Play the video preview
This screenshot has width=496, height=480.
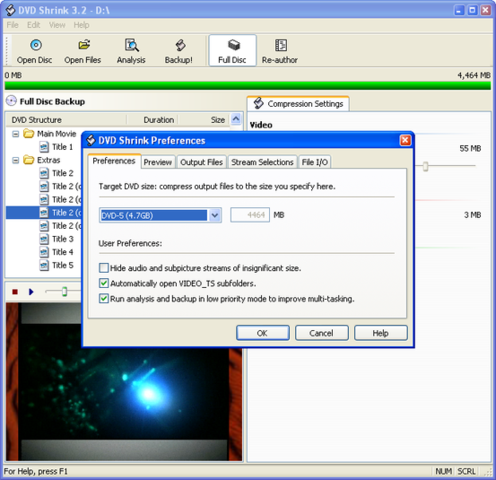tap(31, 292)
